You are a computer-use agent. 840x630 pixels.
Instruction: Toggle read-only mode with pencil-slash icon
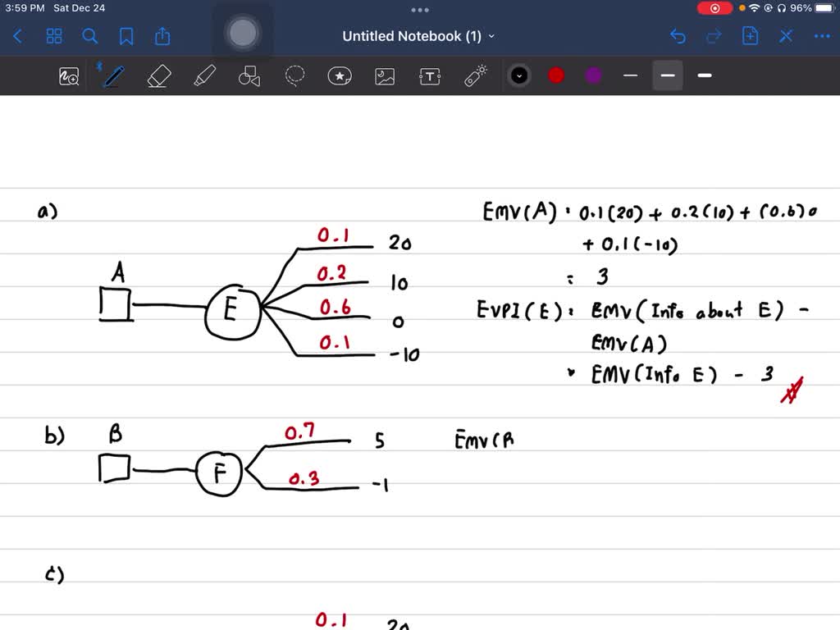786,36
